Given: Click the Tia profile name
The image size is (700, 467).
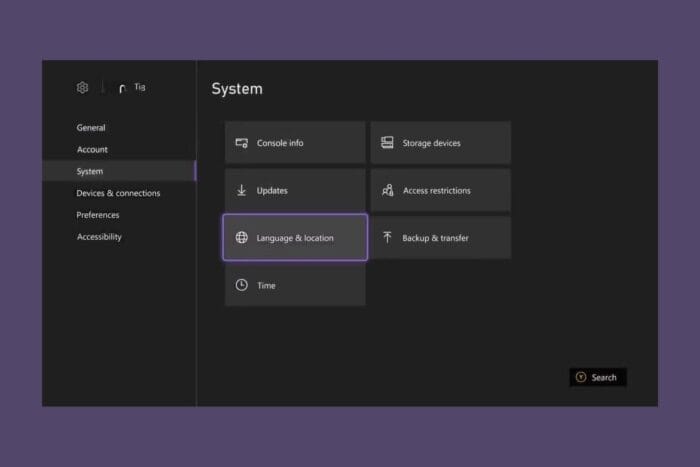Looking at the screenshot, I should click(x=140, y=87).
